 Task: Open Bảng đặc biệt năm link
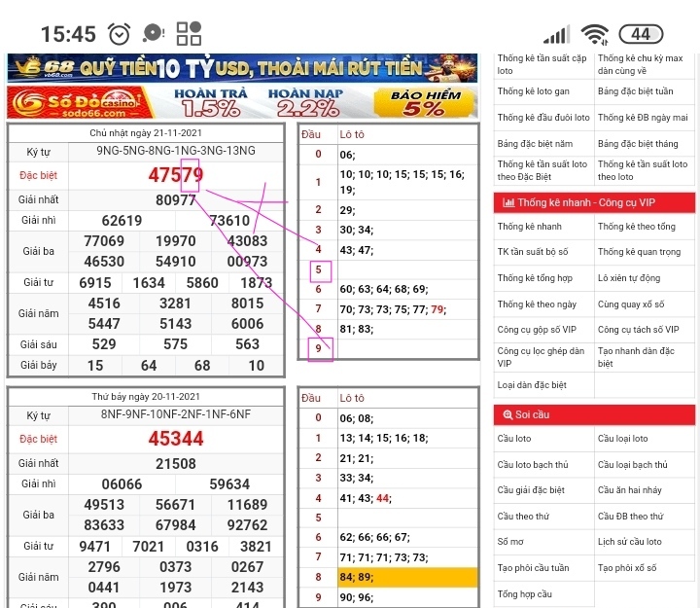click(535, 144)
